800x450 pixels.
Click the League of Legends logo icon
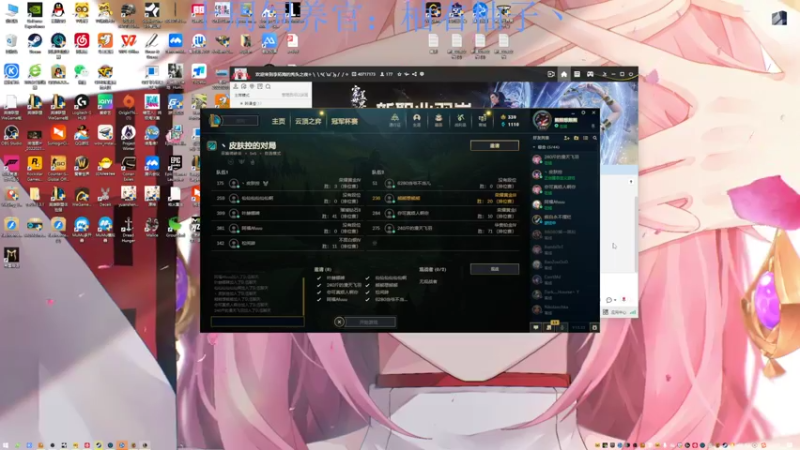[x=215, y=120]
